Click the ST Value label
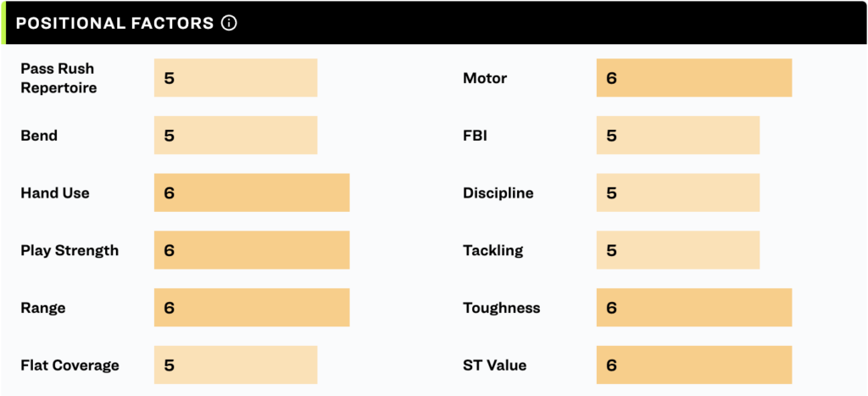868x396 pixels. [495, 365]
